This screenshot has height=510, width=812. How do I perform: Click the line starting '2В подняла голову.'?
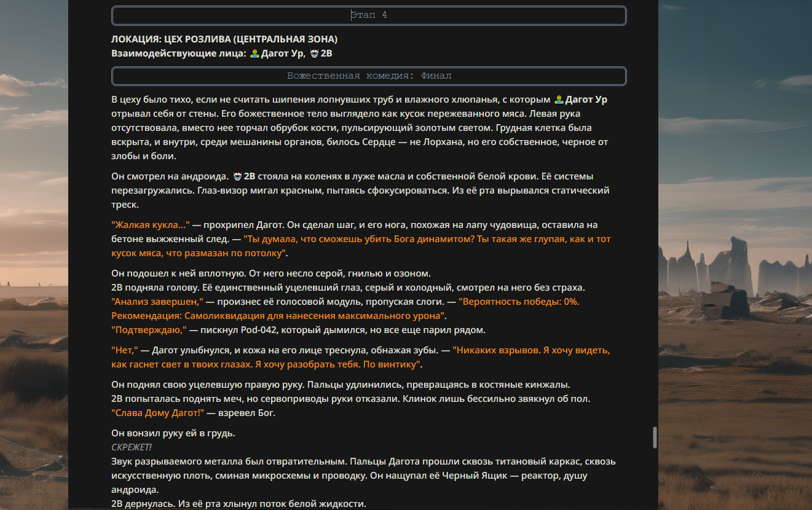348,288
